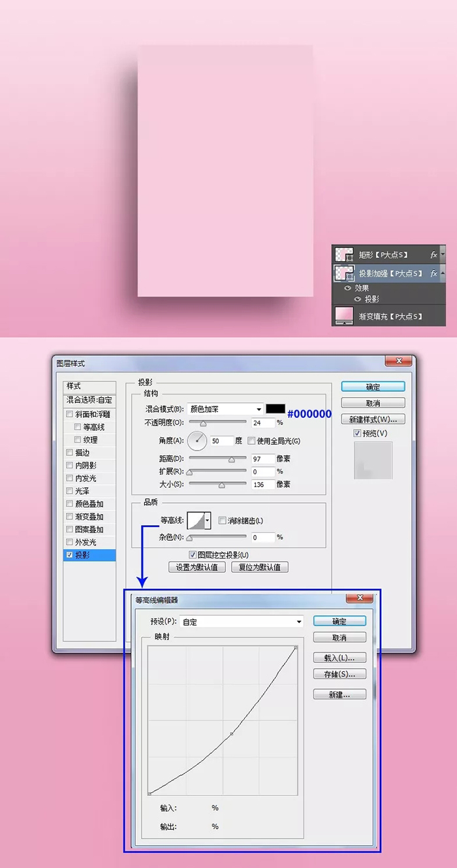The image size is (457, 868).
Task: Click the 矩形 layer thumbnail
Action: [x=343, y=254]
